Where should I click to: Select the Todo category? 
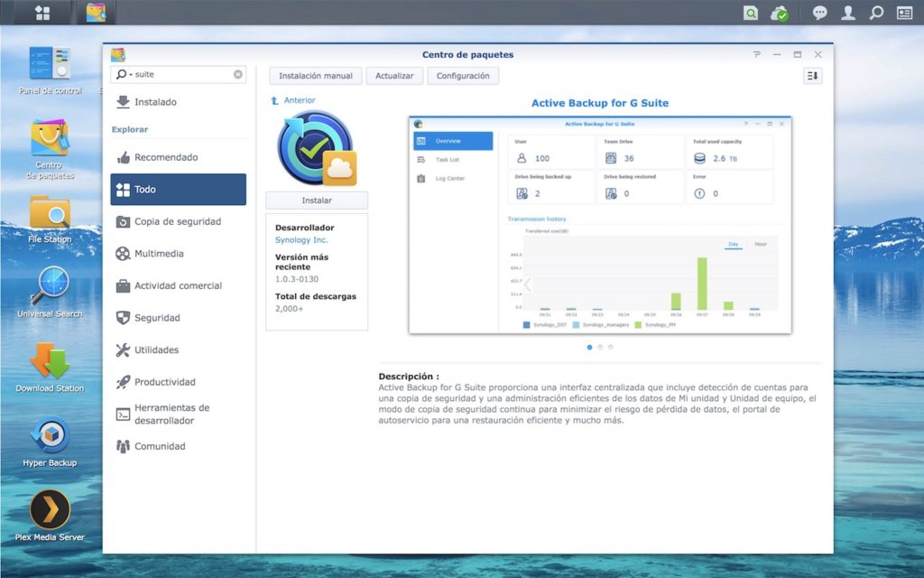coord(178,190)
